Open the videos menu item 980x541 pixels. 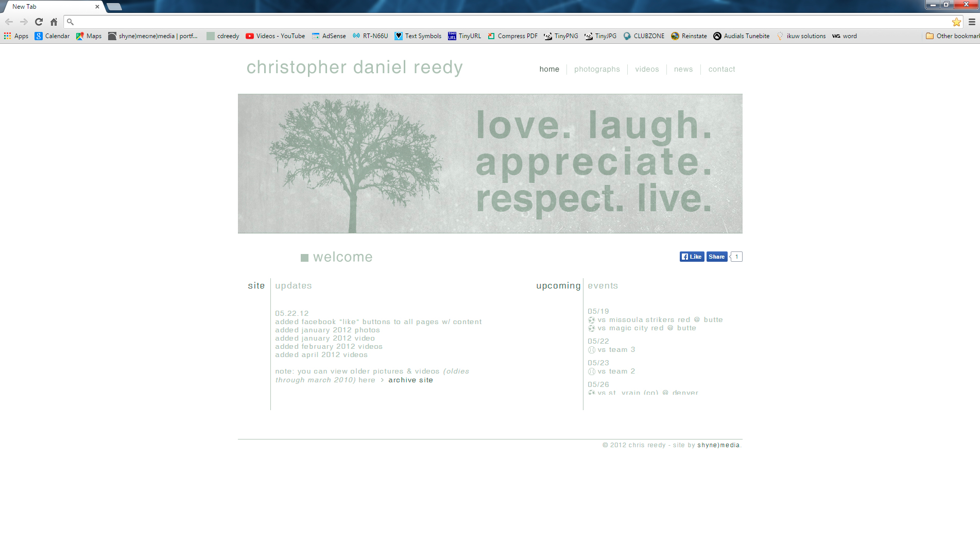click(x=647, y=69)
